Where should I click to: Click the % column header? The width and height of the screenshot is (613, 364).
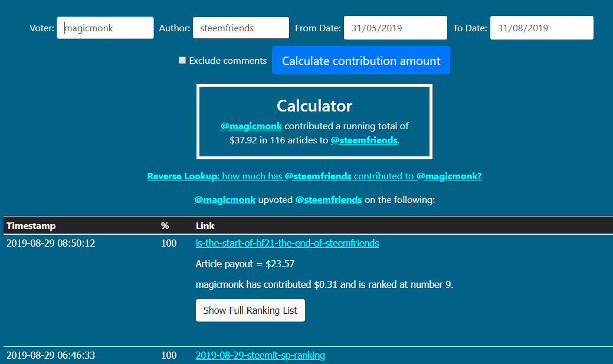point(165,225)
